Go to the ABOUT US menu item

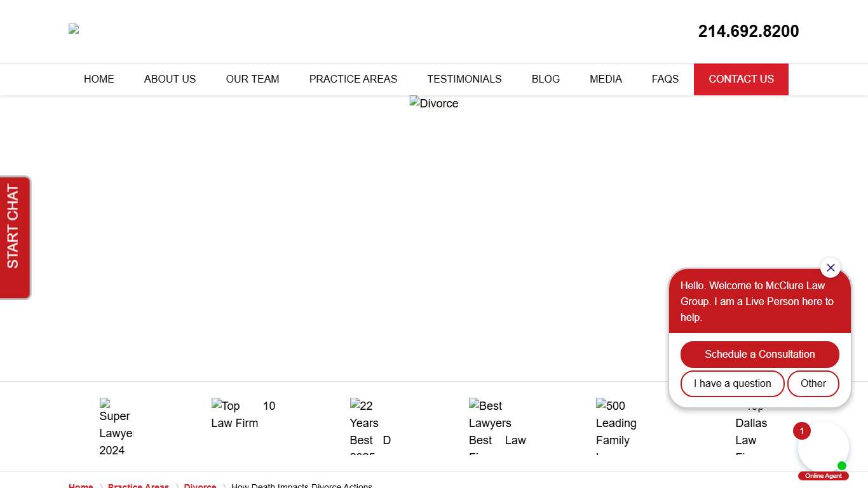(x=170, y=79)
